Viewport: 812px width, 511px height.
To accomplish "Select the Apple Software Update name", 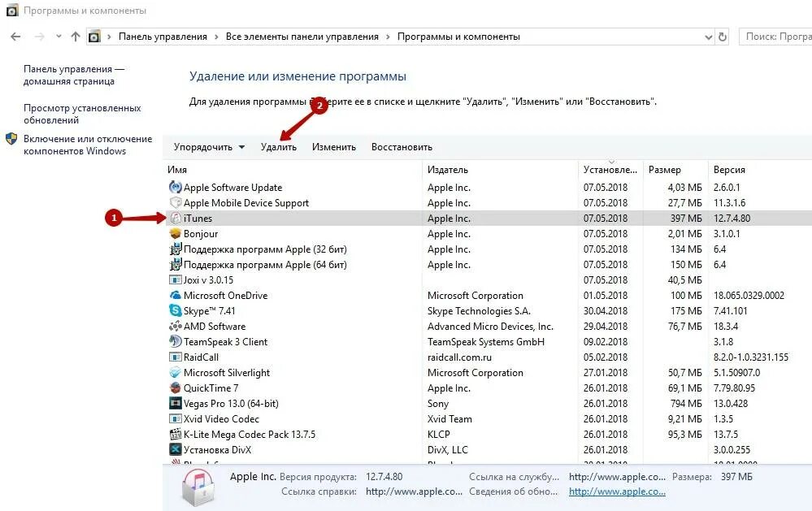I will [232, 188].
